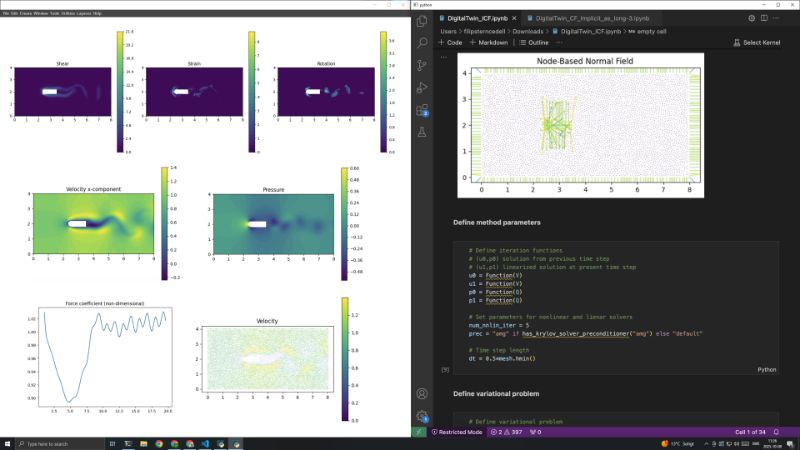Click Select Kernel button

point(757,43)
